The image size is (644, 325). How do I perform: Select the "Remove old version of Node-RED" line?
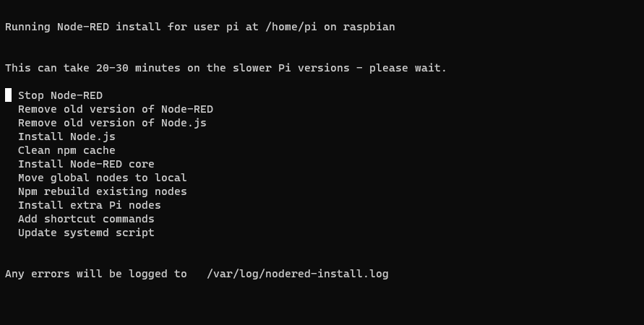tap(116, 109)
